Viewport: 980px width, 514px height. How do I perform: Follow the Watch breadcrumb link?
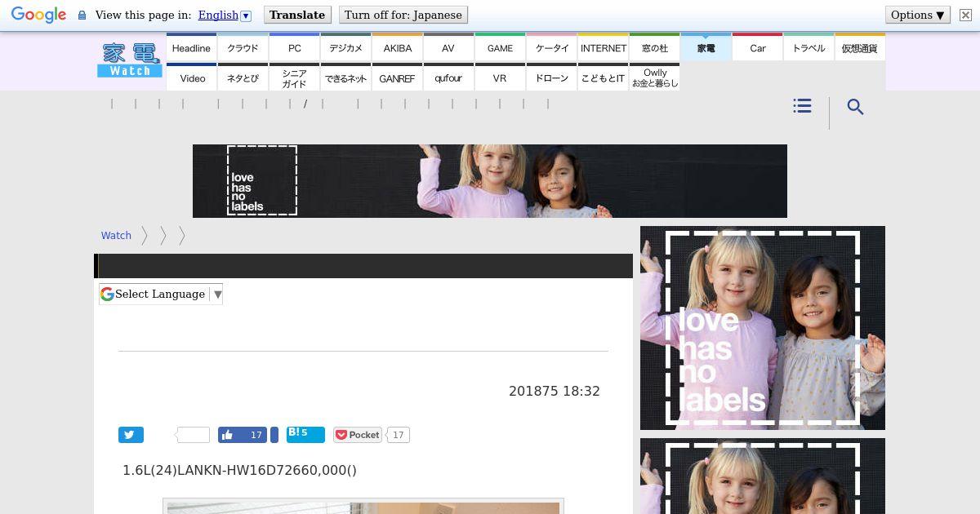(116, 235)
